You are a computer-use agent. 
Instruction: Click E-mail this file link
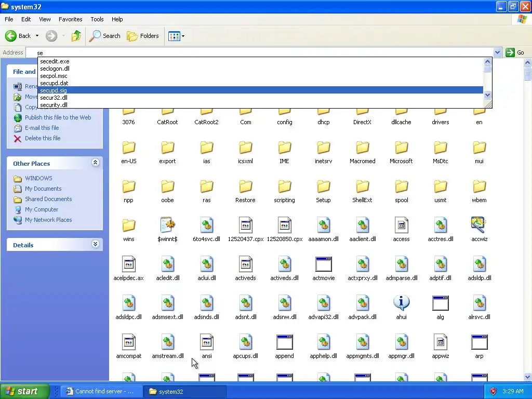pyautogui.click(x=42, y=128)
